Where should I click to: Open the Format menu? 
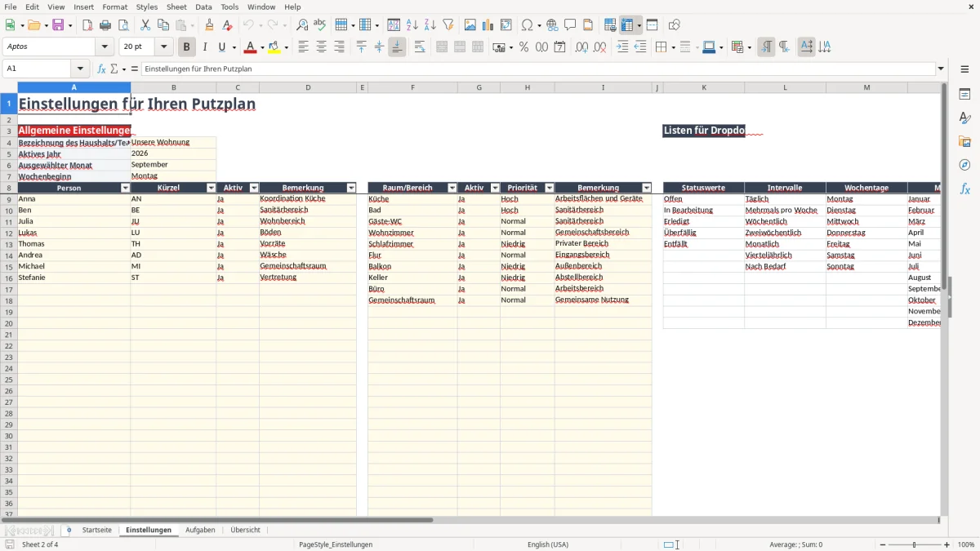click(115, 7)
